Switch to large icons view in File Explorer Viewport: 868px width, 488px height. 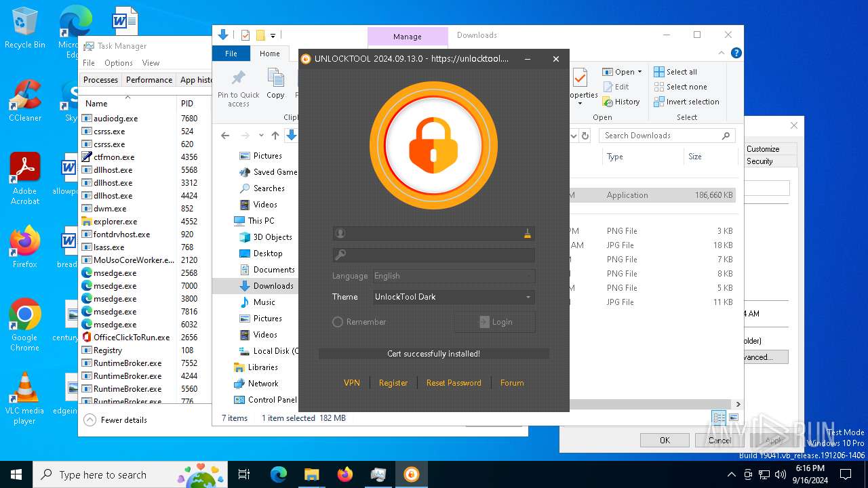click(x=733, y=418)
